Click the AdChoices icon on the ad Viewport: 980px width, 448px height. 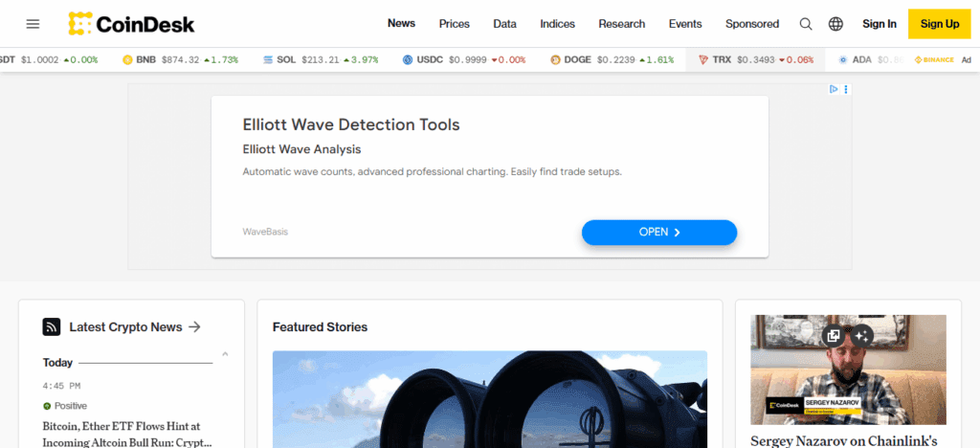tap(834, 89)
